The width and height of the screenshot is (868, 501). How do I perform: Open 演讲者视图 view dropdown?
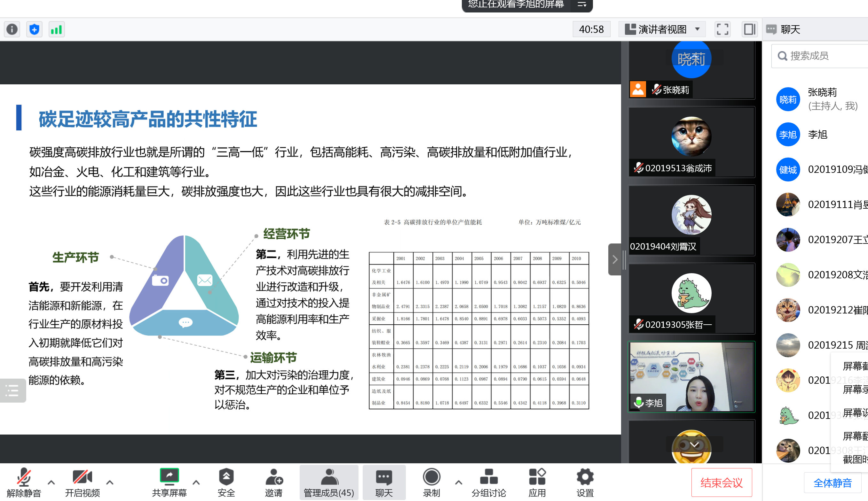pos(662,29)
